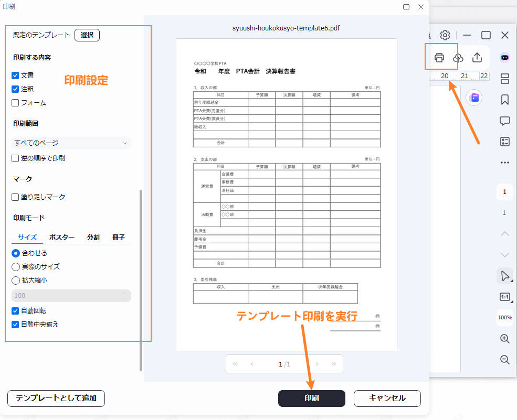The image size is (517, 420).
Task: Select the pointer/hand selection tool
Action: coord(504,276)
